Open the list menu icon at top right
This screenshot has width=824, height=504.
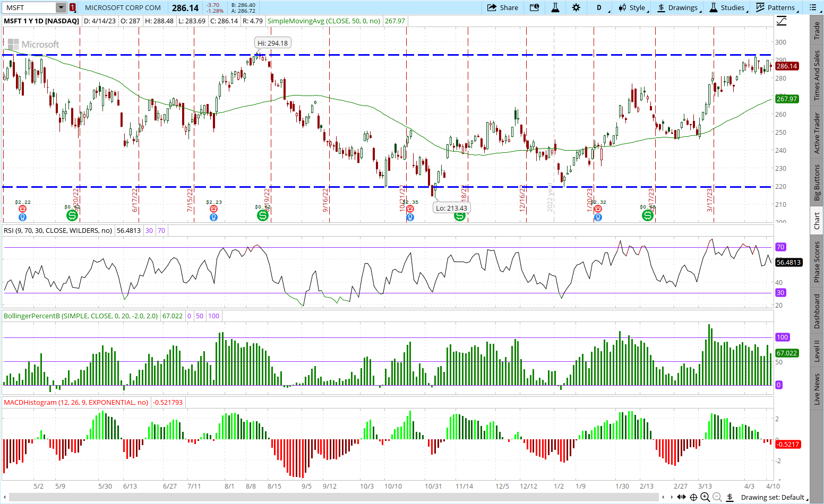tap(813, 7)
